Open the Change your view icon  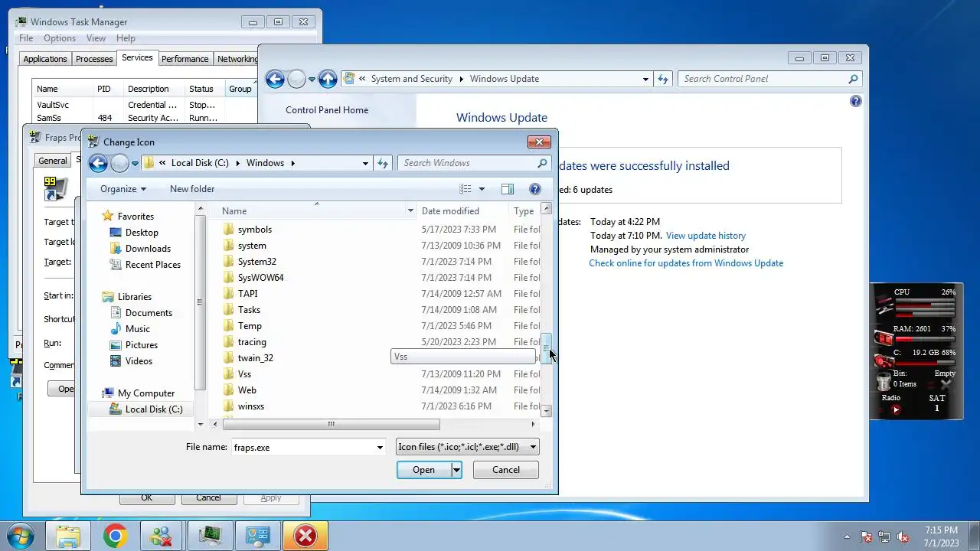tap(465, 189)
